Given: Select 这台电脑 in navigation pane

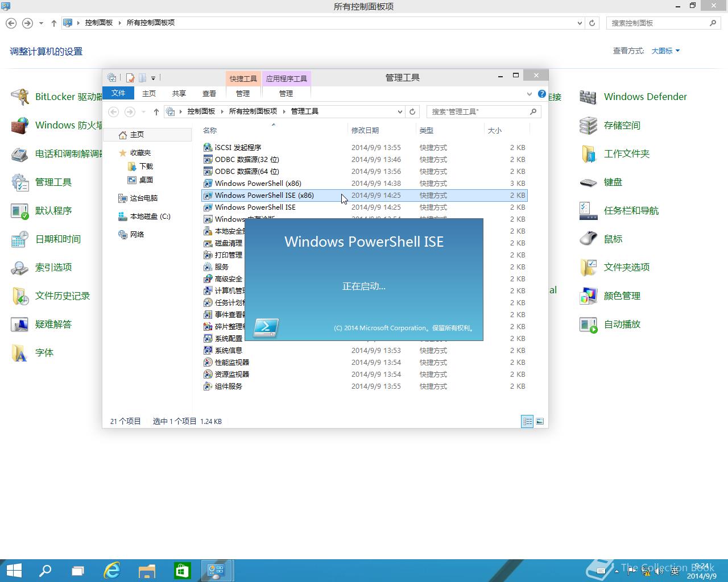Looking at the screenshot, I should pyautogui.click(x=144, y=198).
